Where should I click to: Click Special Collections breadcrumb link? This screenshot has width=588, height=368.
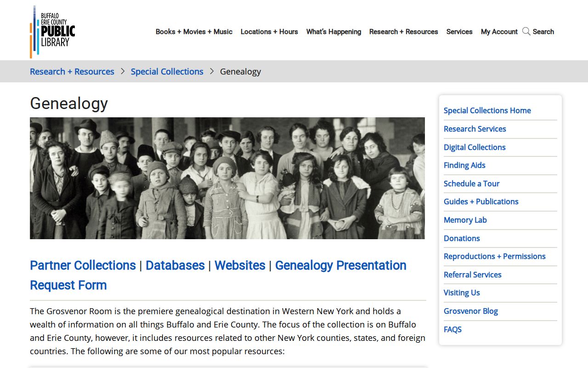point(167,71)
